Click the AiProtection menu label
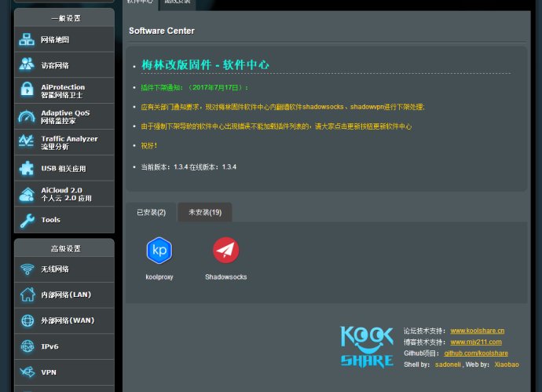This screenshot has height=392, width=542. click(x=63, y=91)
